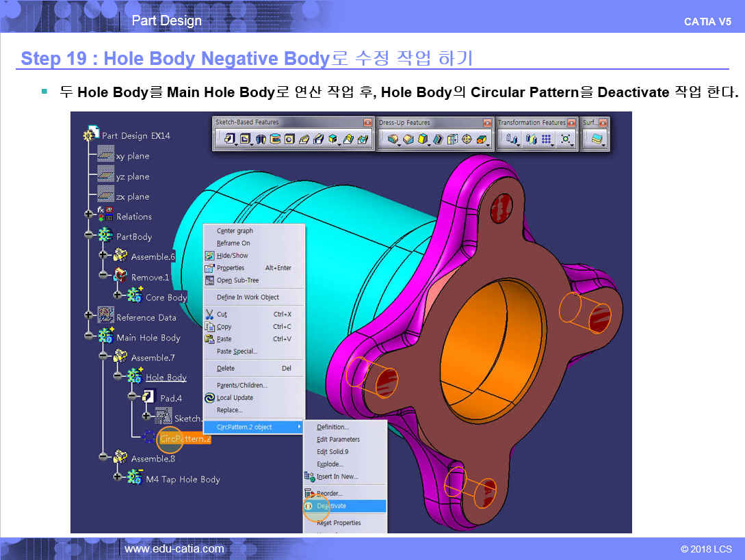Click the Mirror tool in Transformation Features

pos(531,139)
